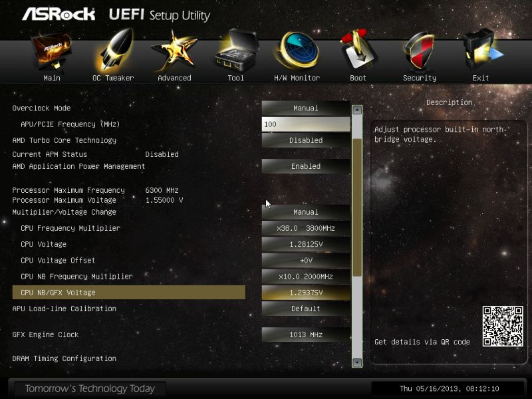532x399 pixels.
Task: Open the Advanced star icon
Action: (174, 51)
